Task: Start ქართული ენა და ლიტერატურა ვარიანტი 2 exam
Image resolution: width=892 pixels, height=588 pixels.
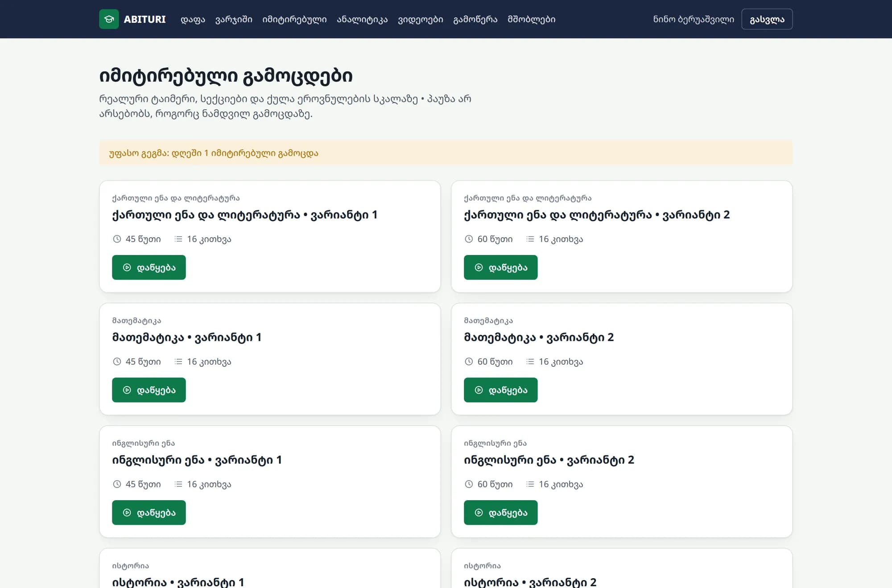Action: click(500, 267)
